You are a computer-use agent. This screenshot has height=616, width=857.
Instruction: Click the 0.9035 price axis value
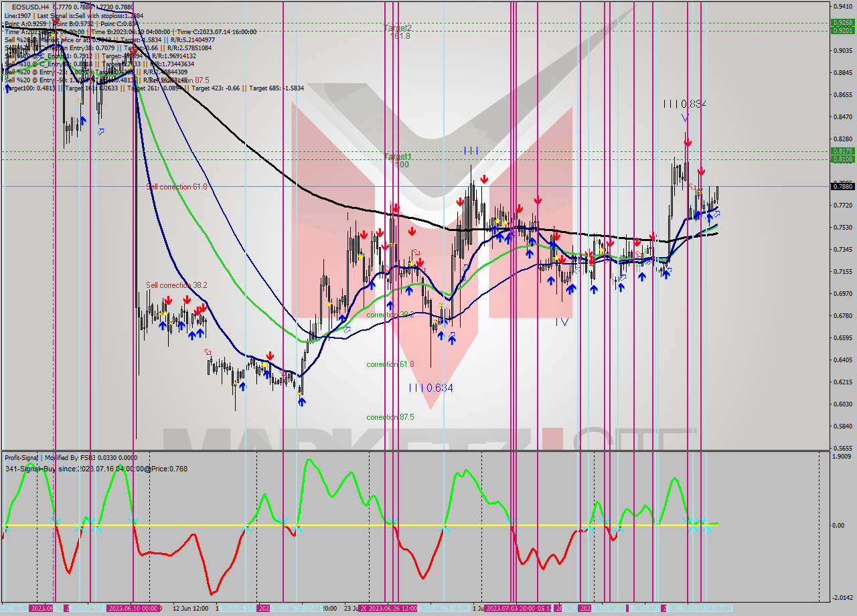tap(842, 50)
